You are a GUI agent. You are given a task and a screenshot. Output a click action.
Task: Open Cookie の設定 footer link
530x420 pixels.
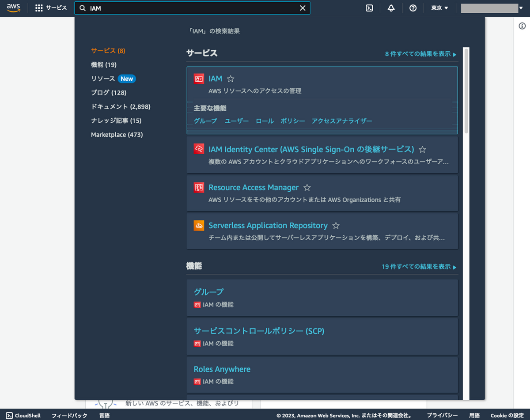click(507, 416)
